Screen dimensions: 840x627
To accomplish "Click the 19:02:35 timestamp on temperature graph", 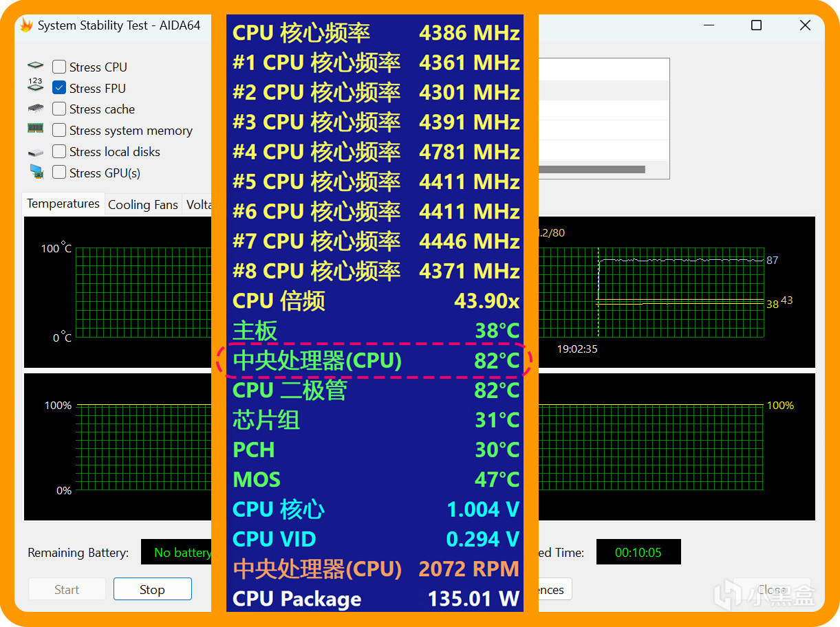I will point(577,349).
